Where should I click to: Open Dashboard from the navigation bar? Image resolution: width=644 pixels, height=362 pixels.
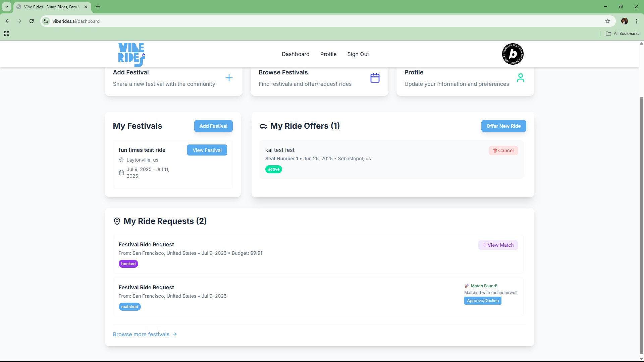(295, 54)
